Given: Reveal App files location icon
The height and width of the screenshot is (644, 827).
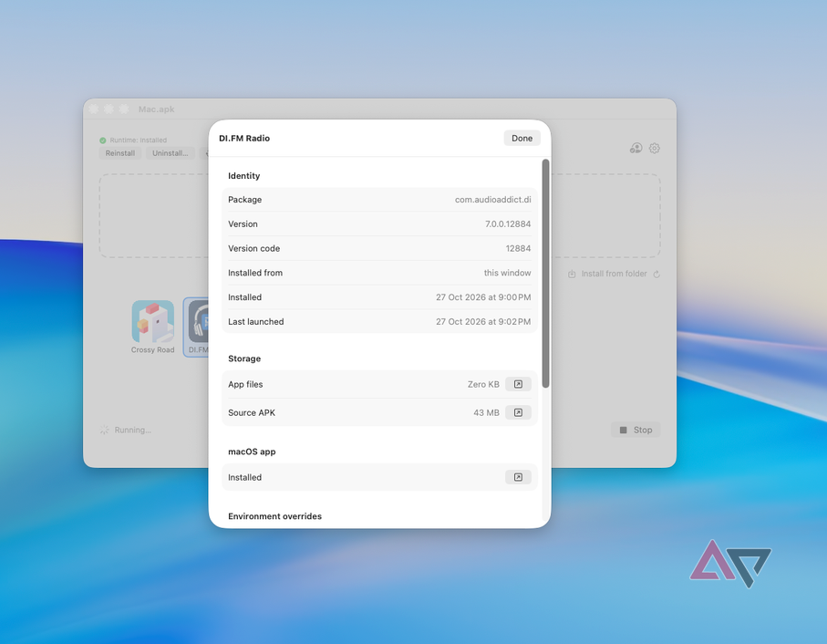Looking at the screenshot, I should click(518, 384).
